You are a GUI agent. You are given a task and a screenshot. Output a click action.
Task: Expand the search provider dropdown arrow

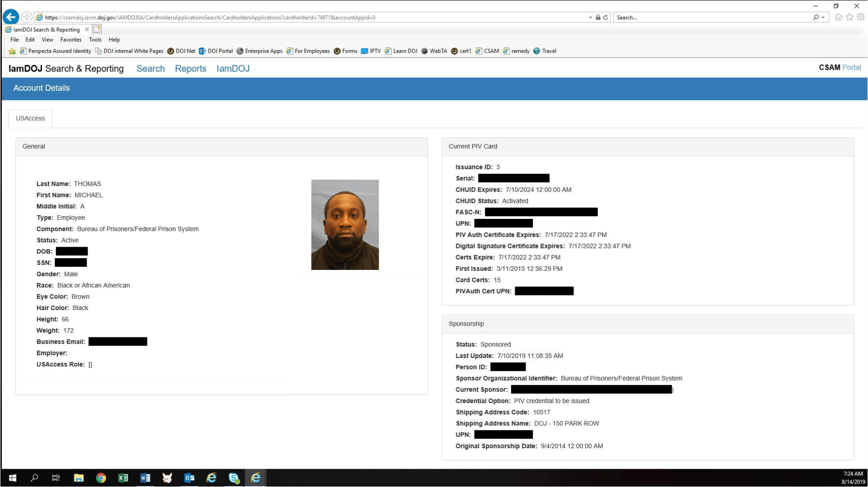pos(823,17)
